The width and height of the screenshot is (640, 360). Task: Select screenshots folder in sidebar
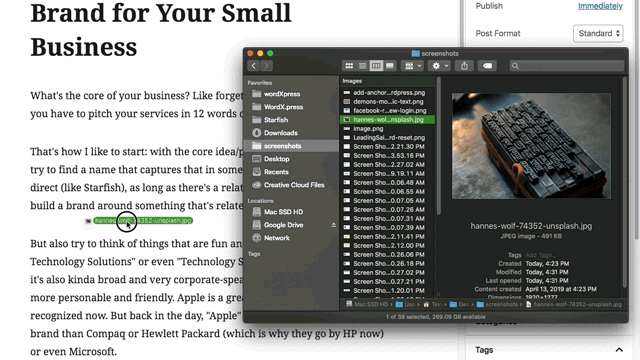pos(291,146)
